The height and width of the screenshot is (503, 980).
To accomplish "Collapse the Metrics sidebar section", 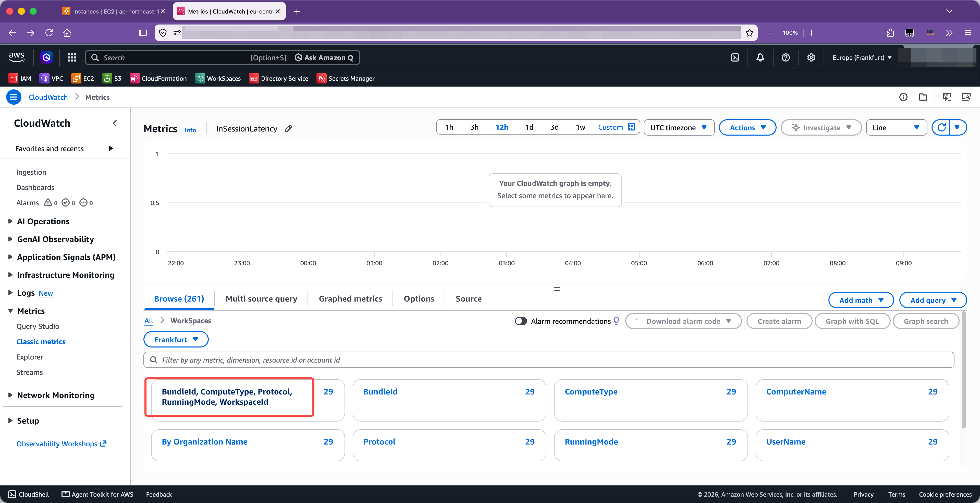I will [10, 311].
